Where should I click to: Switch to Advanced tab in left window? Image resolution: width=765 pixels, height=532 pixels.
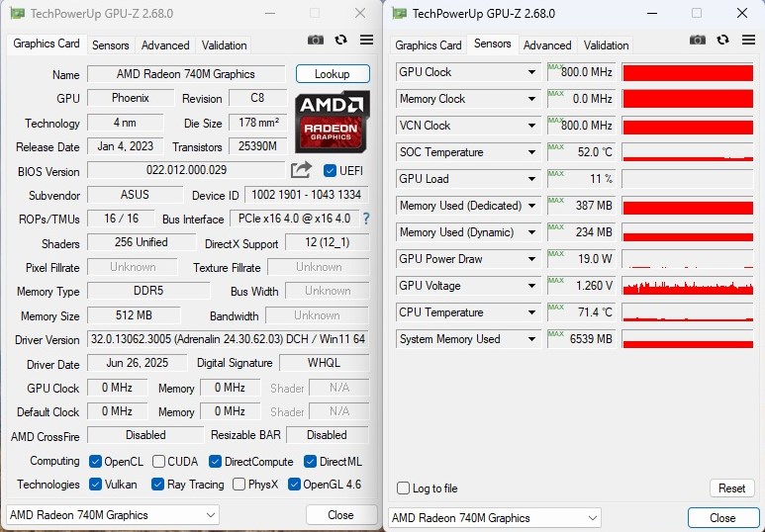(x=165, y=45)
